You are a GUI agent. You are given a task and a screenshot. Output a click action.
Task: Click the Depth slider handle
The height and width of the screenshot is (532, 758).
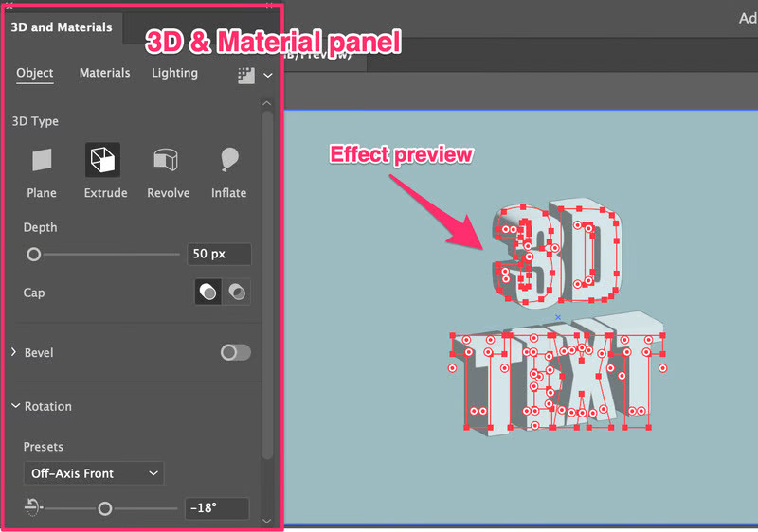click(34, 254)
